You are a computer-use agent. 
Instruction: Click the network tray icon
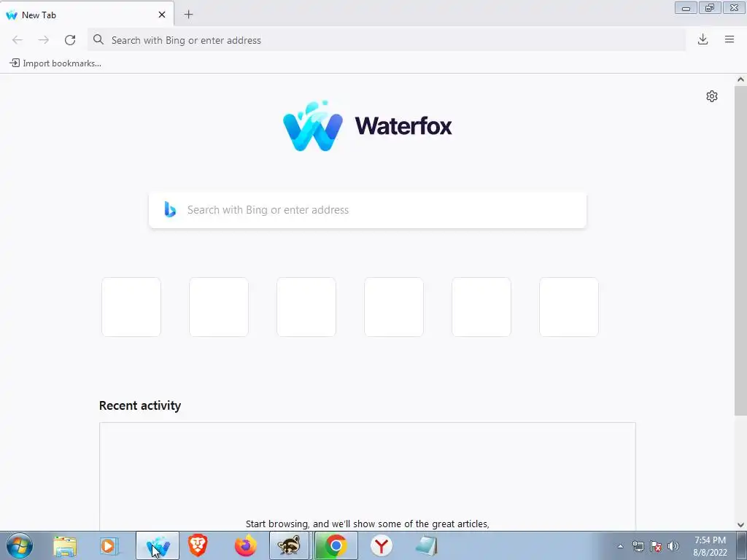click(638, 546)
